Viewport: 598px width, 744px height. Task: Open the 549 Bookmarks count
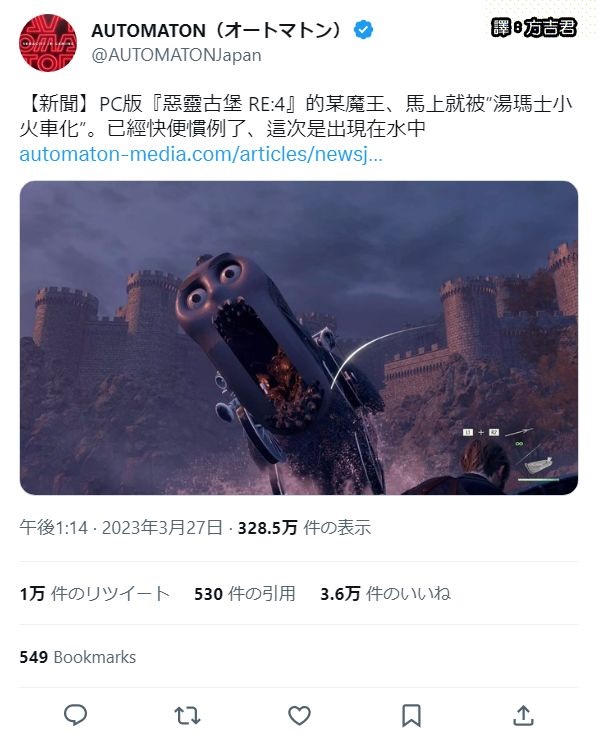pyautogui.click(x=77, y=657)
